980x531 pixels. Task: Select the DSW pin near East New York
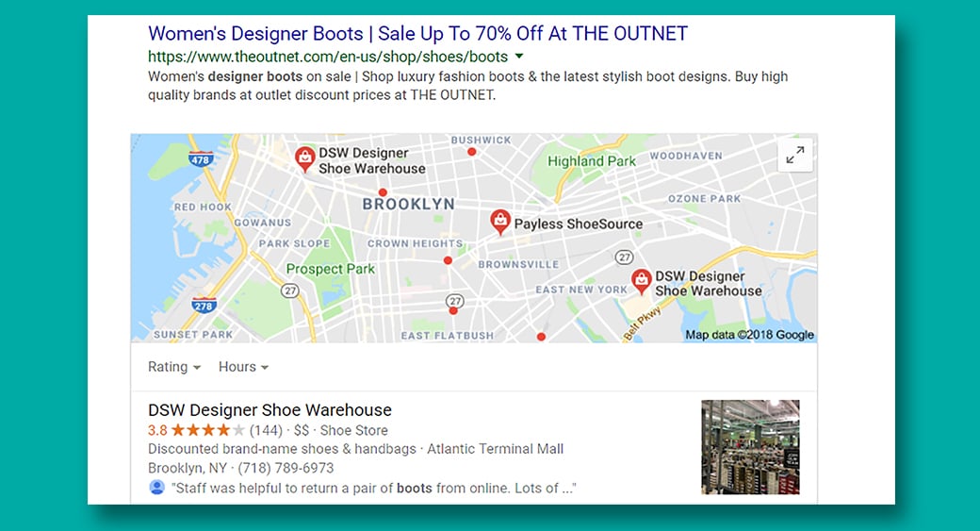641,281
